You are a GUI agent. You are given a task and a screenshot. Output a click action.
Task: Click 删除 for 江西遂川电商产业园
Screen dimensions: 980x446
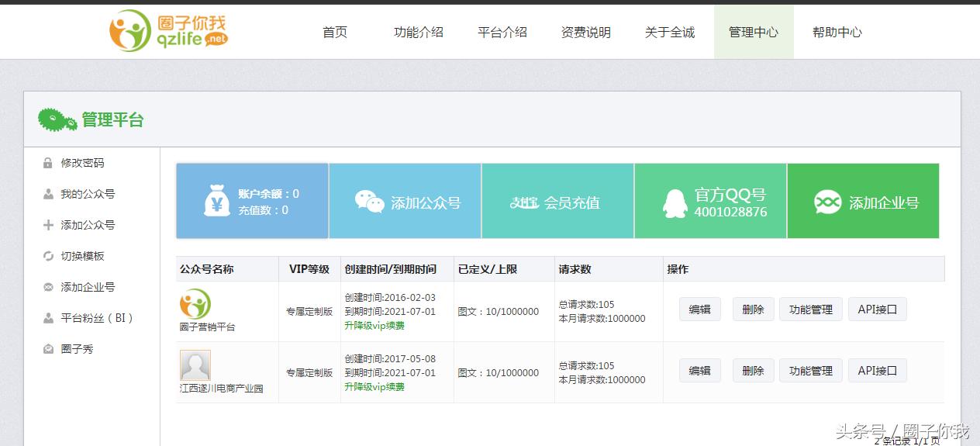[754, 371]
